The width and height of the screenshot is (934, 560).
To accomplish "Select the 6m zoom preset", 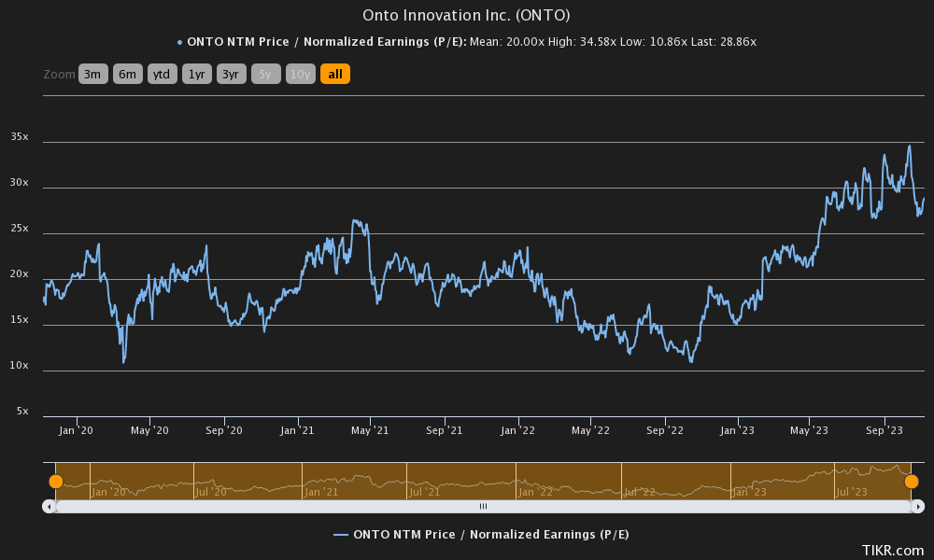I will (127, 74).
